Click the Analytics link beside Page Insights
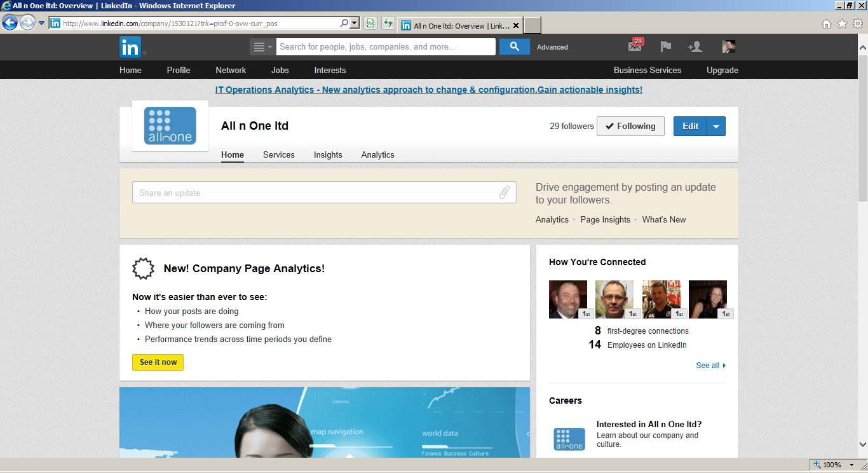Screen dimensions: 868x473 click(x=552, y=219)
